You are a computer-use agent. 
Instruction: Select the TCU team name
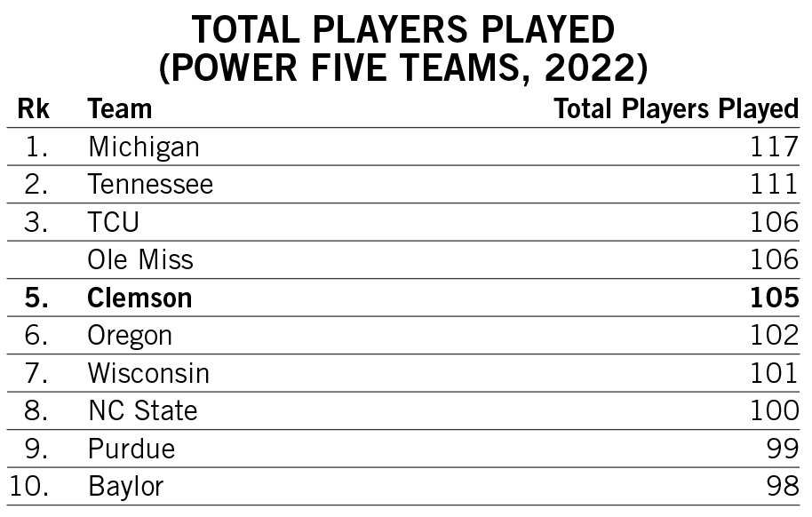(114, 222)
